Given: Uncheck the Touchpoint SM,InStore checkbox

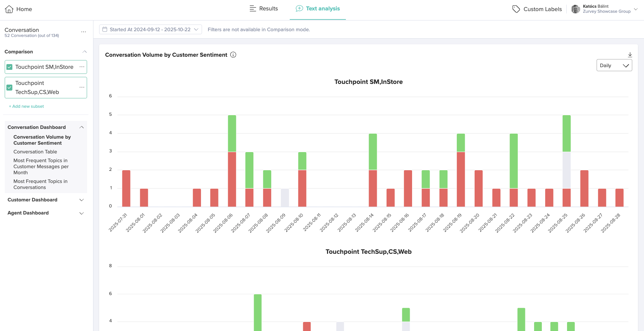Looking at the screenshot, I should pyautogui.click(x=10, y=67).
